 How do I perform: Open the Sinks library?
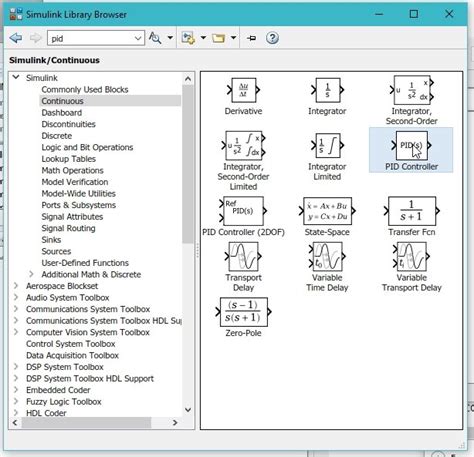click(51, 240)
